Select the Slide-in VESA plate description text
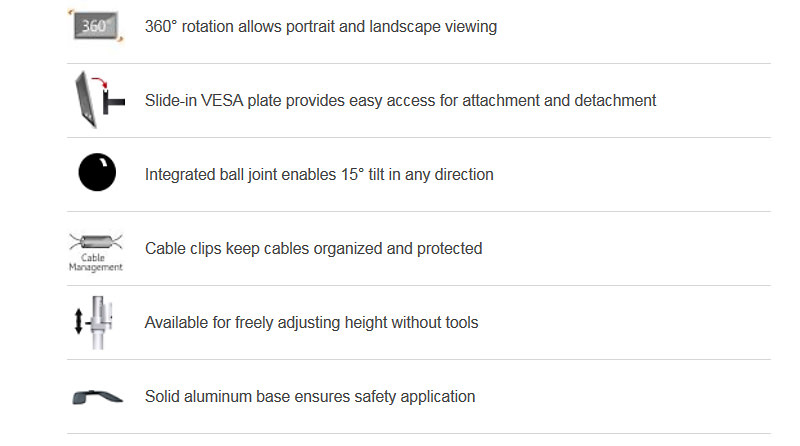This screenshot has height=446, width=800. coord(400,101)
